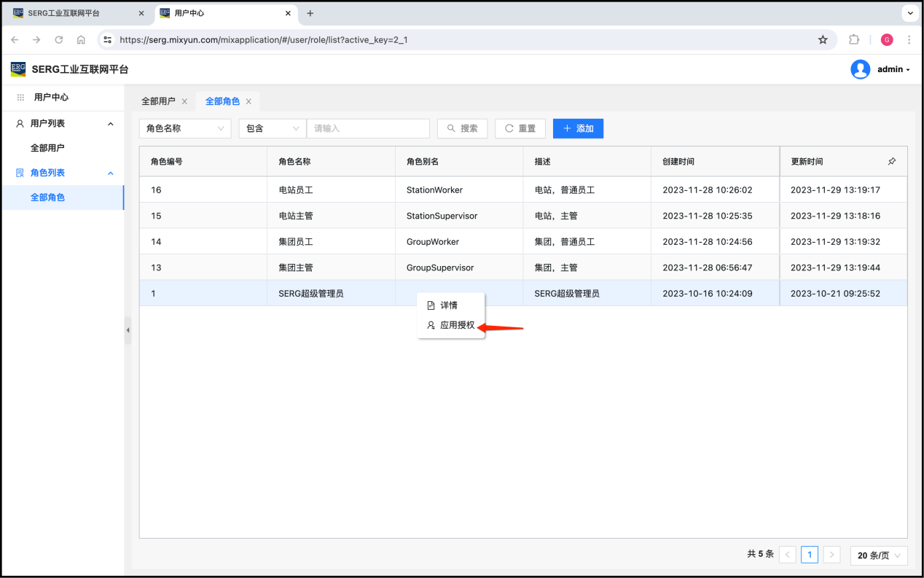Open the 角色名称 filter field dropdown
924x578 pixels.
coord(185,128)
